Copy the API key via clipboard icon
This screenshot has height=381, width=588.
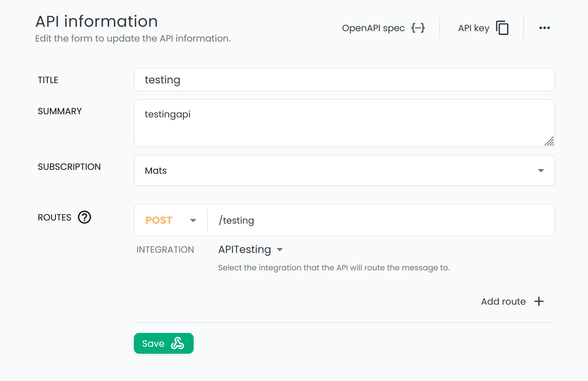[x=502, y=28]
